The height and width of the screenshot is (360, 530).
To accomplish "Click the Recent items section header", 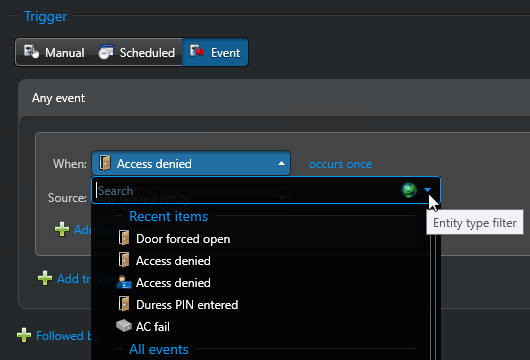I will point(168,216).
